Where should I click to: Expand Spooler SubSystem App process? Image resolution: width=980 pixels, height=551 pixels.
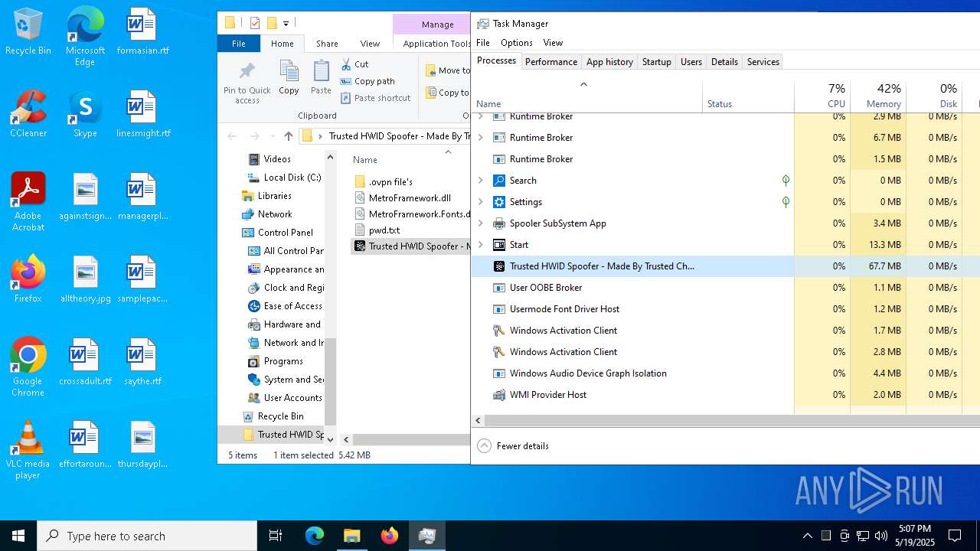pyautogui.click(x=481, y=223)
